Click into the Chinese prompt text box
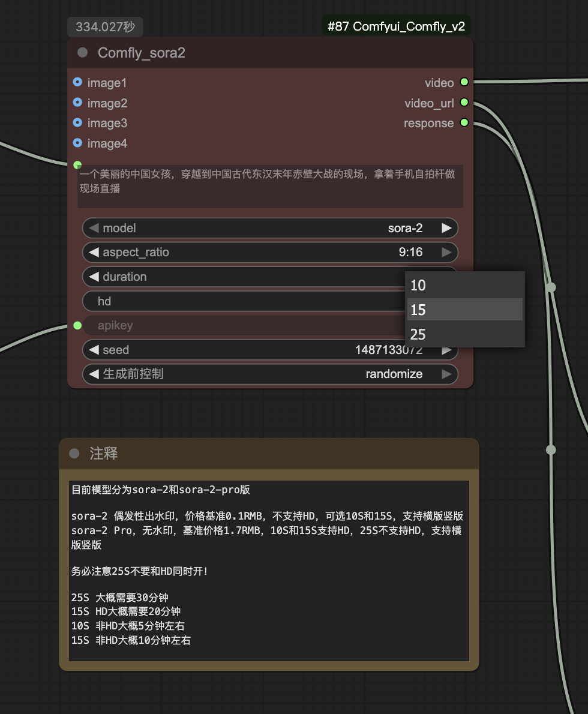Viewport: 588px width, 714px height. click(270, 187)
